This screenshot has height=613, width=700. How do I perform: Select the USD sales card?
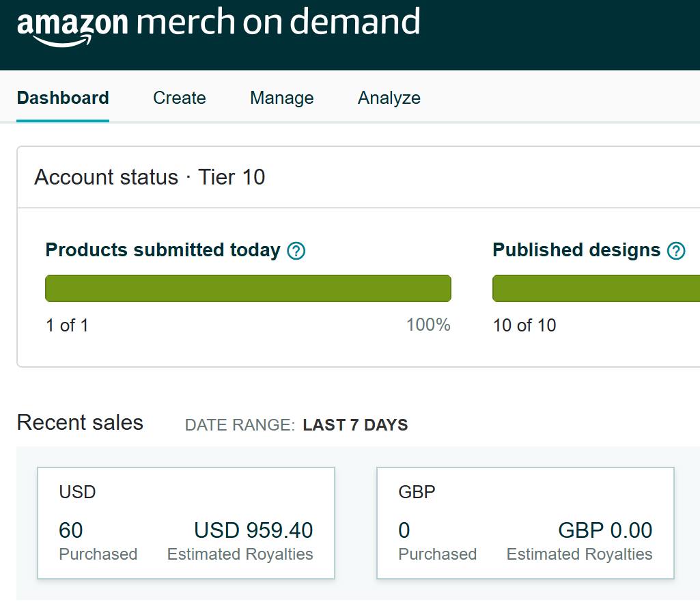tap(186, 522)
